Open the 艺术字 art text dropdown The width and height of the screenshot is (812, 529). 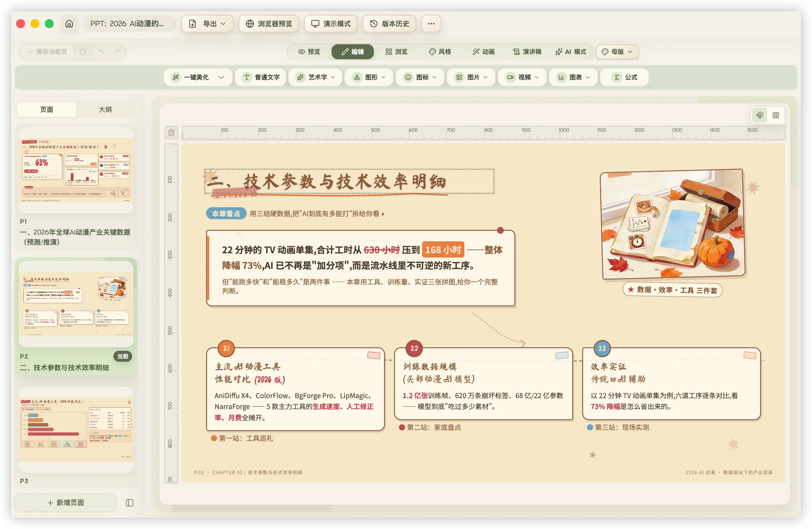(316, 78)
